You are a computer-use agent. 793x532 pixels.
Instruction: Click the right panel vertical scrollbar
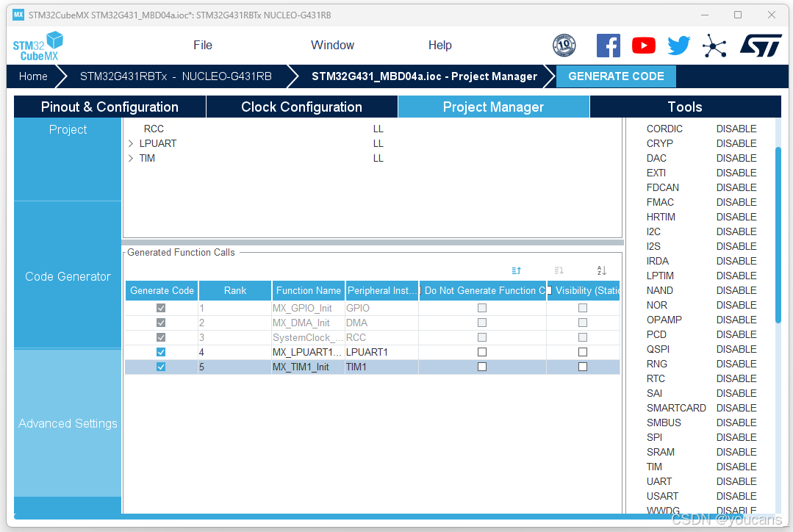pos(778,234)
